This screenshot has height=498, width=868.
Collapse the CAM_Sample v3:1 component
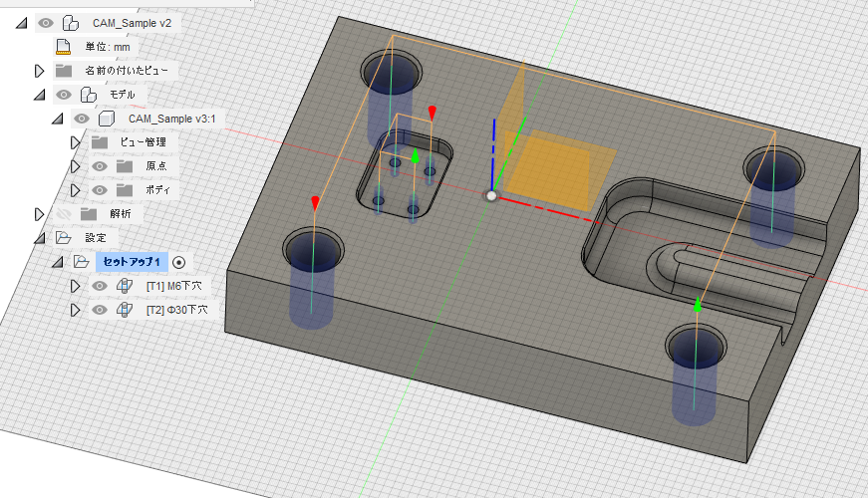[x=58, y=119]
